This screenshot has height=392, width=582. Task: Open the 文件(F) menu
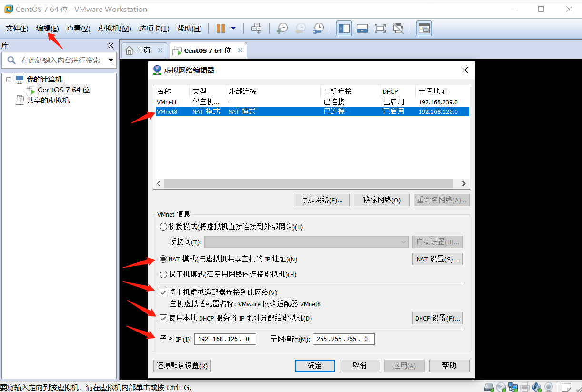tap(17, 29)
